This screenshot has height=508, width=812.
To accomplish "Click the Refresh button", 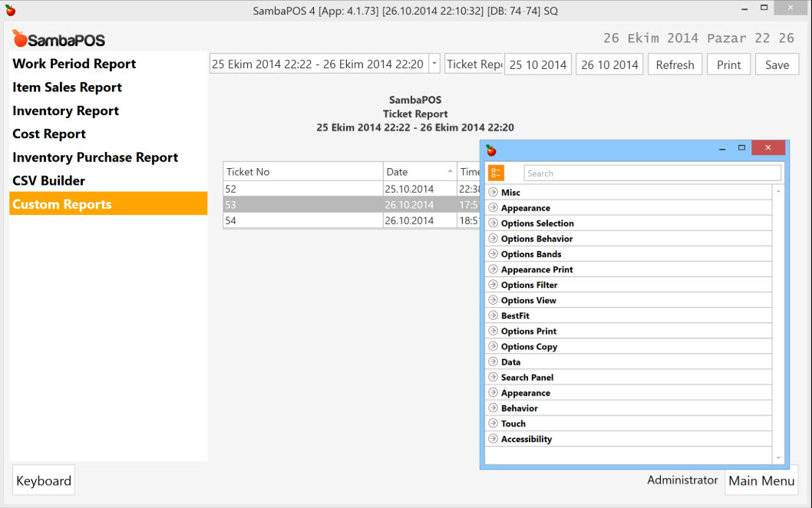I will click(675, 64).
